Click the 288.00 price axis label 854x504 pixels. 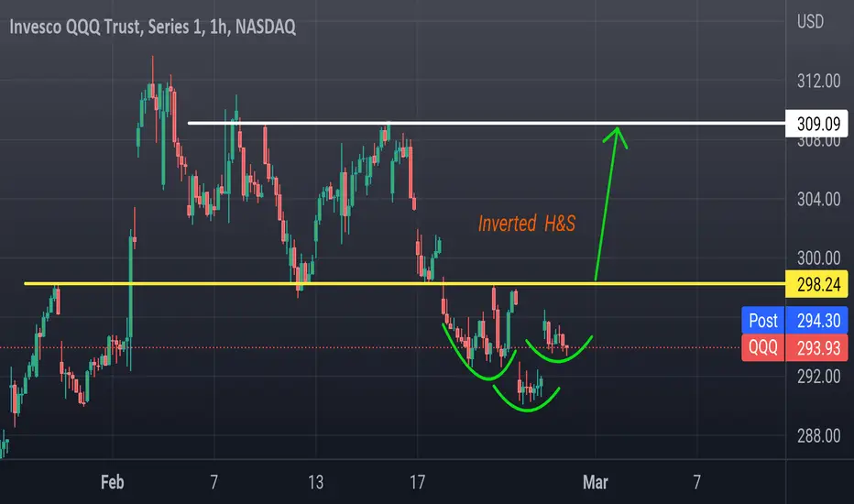(x=818, y=436)
